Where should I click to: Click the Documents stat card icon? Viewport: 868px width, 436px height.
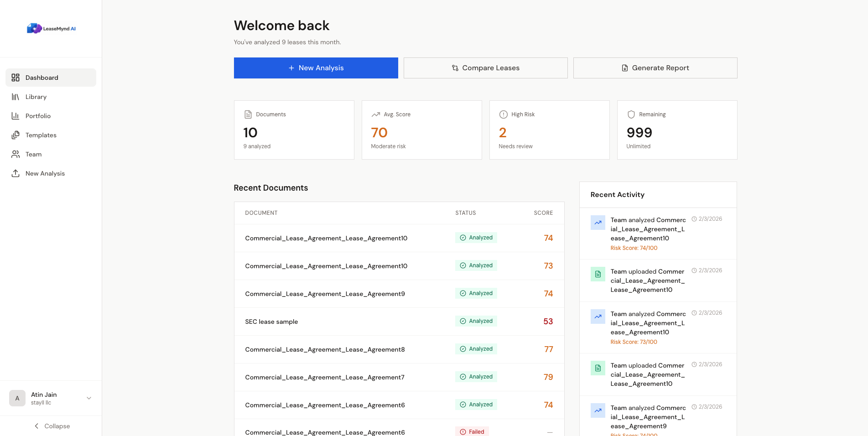tap(248, 114)
